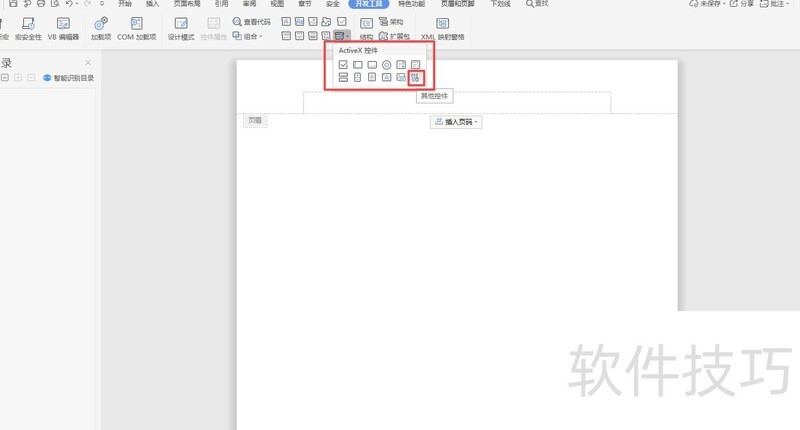Switch to 开始 tab
The image size is (800, 430).
124,4
